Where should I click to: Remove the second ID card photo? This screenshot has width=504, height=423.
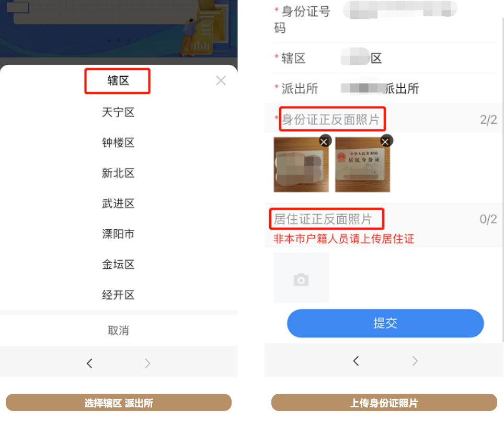(386, 141)
